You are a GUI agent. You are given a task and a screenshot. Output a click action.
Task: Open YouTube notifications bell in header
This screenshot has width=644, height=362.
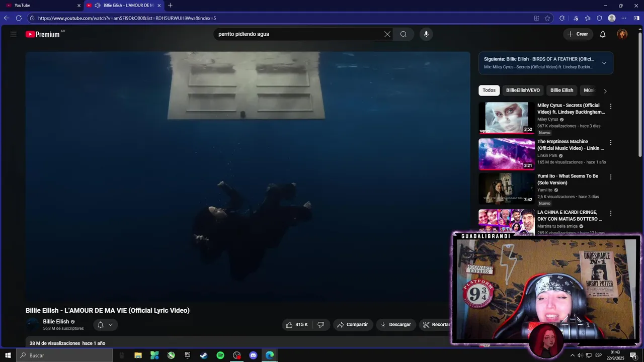point(603,34)
